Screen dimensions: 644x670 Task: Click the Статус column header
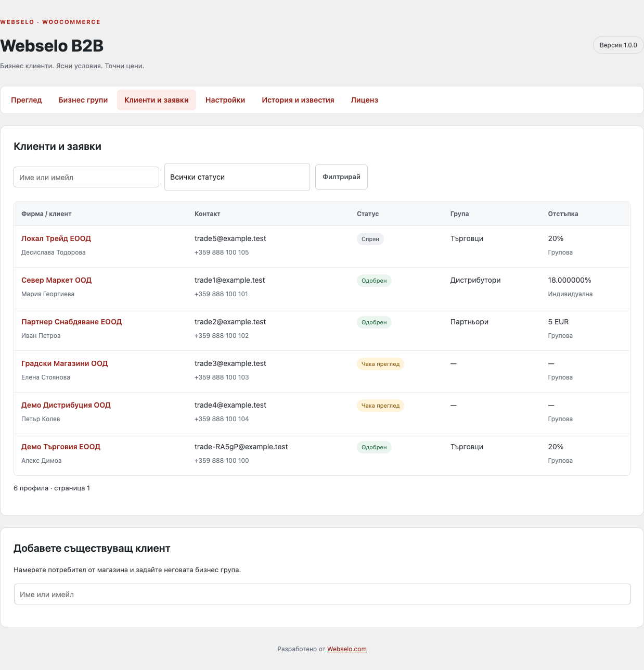pyautogui.click(x=368, y=214)
